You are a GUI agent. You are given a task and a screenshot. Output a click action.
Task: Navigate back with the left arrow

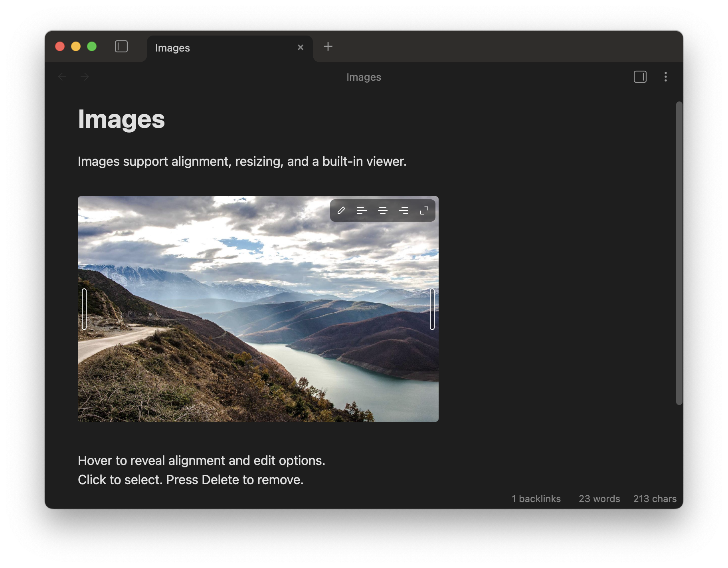[62, 77]
